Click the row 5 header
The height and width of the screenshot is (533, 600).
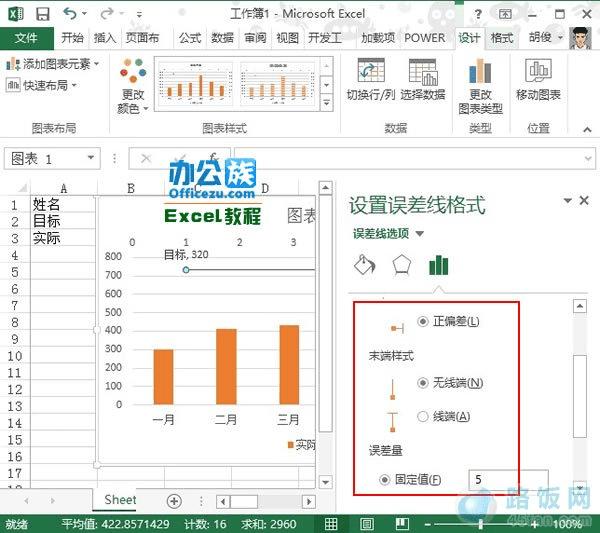(15, 272)
